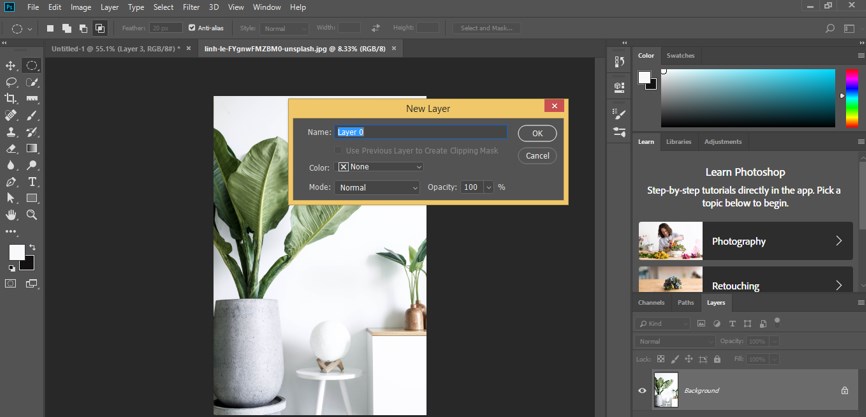The width and height of the screenshot is (866, 417).
Task: Click the layer Name text field
Action: pyautogui.click(x=421, y=132)
